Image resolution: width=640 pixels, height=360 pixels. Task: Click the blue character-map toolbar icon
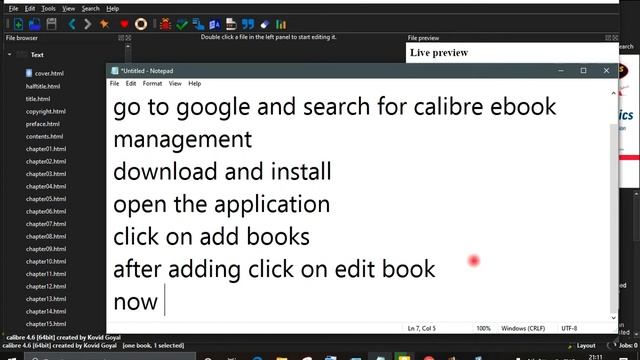click(x=215, y=24)
